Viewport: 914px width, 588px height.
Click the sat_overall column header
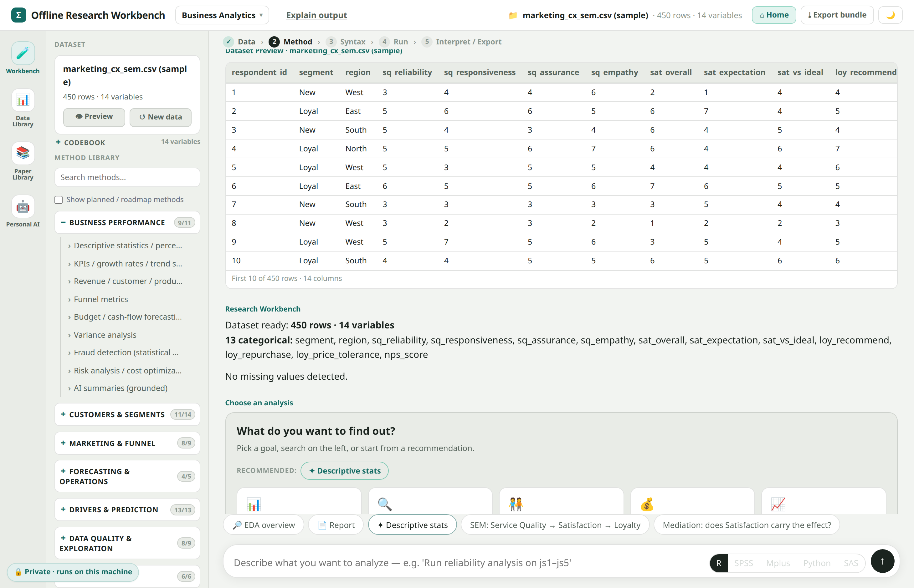click(670, 72)
